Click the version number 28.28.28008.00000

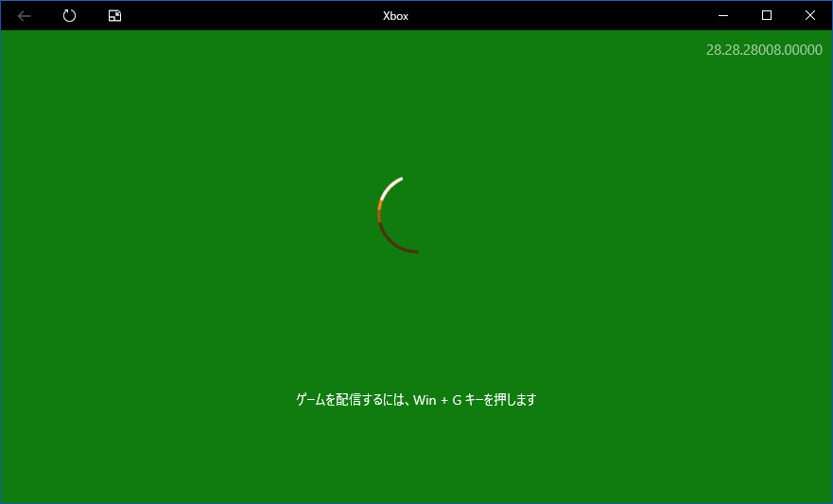[x=764, y=50]
